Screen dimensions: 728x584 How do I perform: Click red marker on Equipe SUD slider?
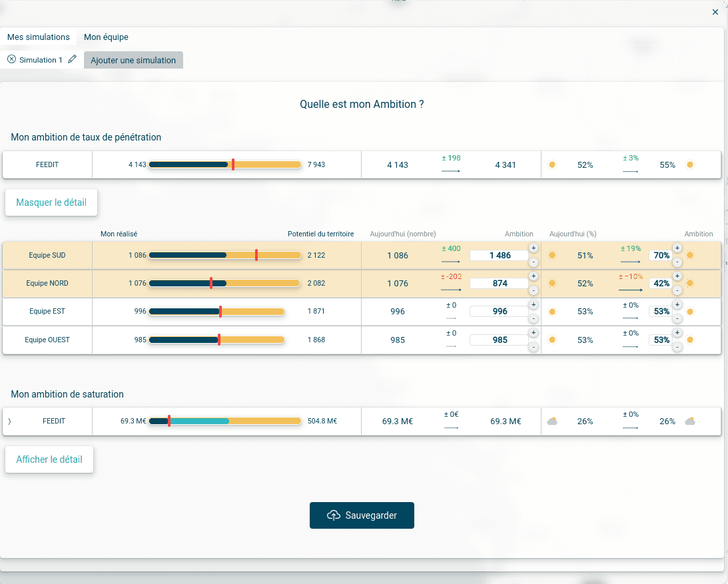click(x=256, y=255)
